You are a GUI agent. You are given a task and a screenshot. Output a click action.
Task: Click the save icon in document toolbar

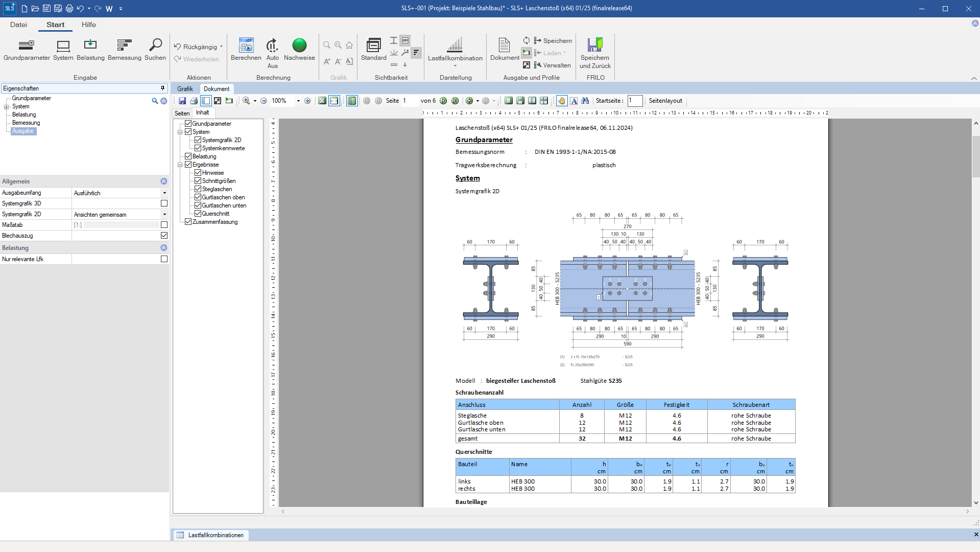[x=182, y=101]
